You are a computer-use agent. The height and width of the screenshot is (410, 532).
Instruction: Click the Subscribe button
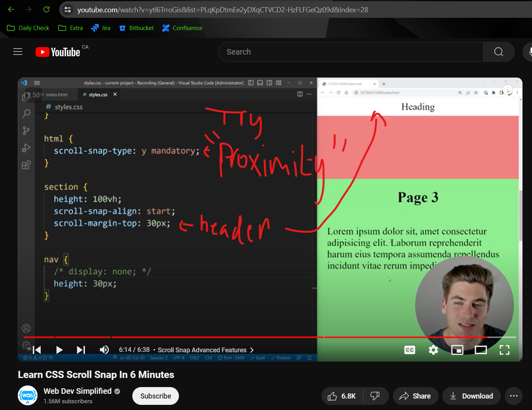tap(155, 396)
